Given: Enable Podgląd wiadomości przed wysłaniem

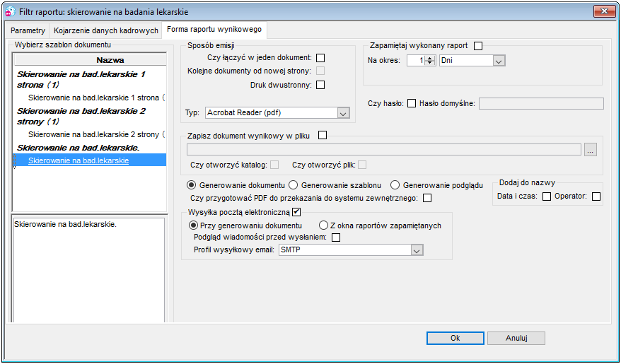Looking at the screenshot, I should coord(336,237).
